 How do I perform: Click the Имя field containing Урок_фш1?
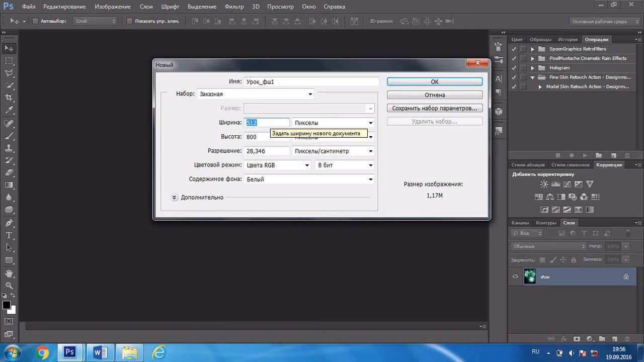tap(311, 81)
